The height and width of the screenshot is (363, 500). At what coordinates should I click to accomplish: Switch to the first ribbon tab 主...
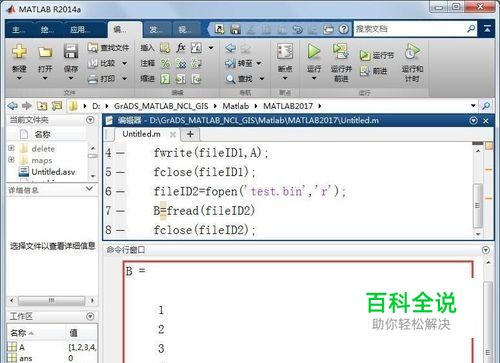(18, 30)
